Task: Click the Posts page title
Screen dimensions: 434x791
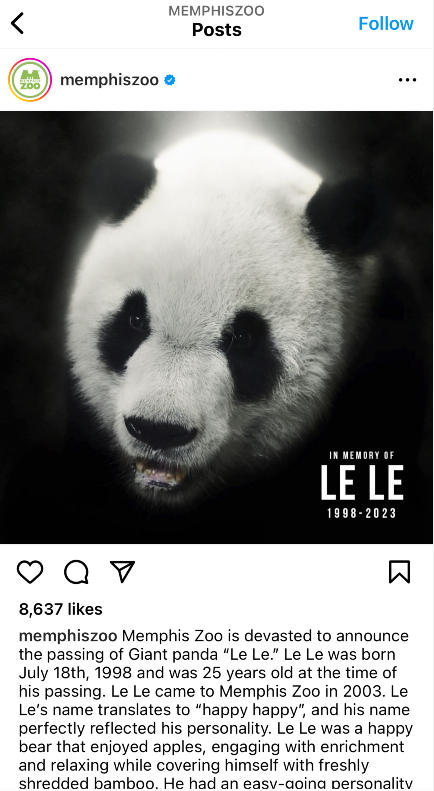Action: pos(217,30)
